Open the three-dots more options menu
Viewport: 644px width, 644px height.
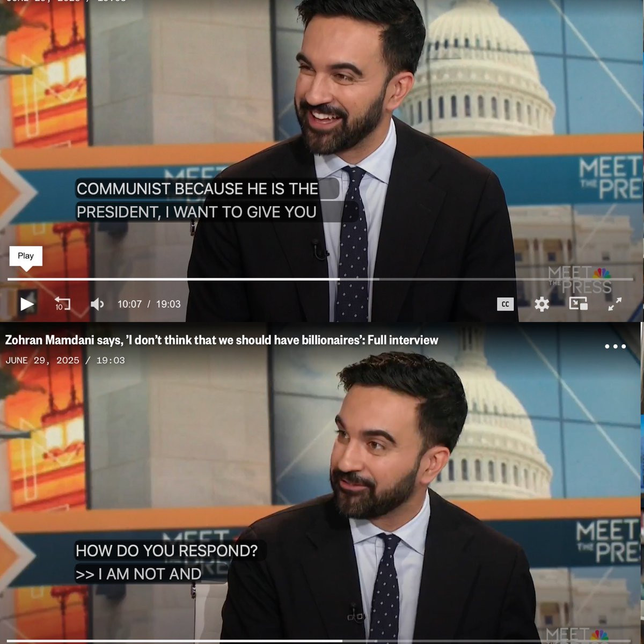coord(616,346)
